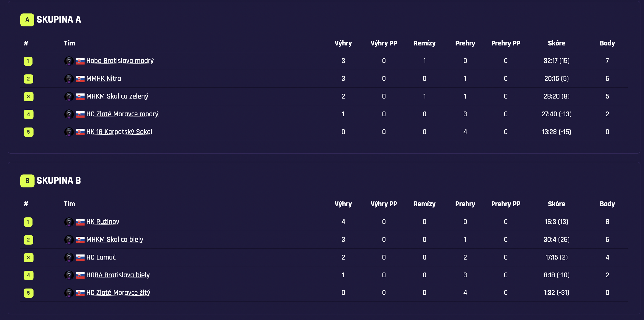Click the Skóre column header in Skupina B
The height and width of the screenshot is (320, 644).
[556, 204]
